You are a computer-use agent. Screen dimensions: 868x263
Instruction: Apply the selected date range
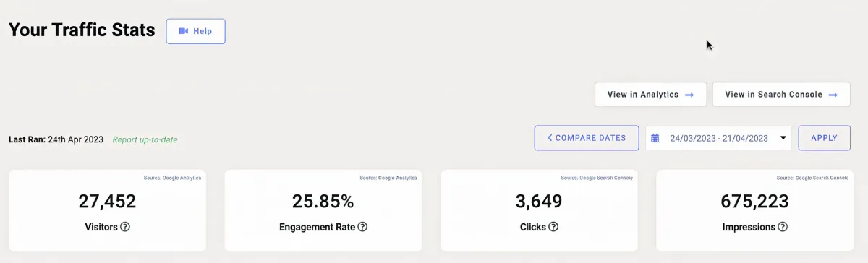click(x=825, y=138)
